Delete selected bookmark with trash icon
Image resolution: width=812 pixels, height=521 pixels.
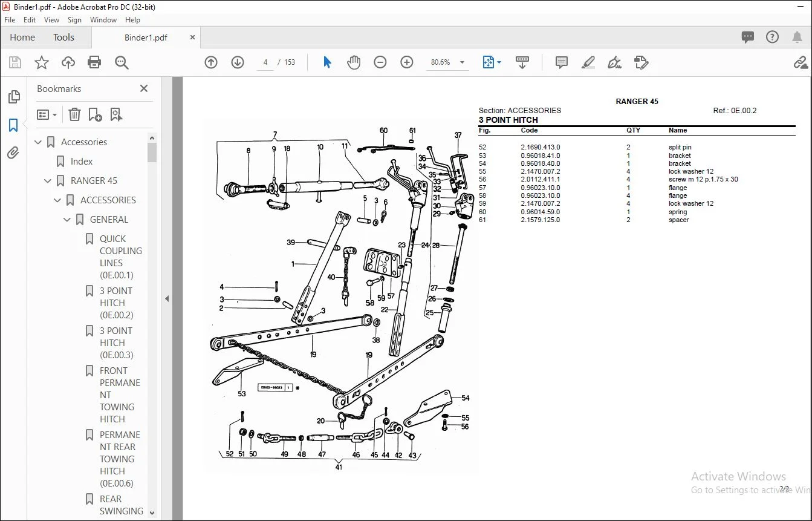point(74,114)
